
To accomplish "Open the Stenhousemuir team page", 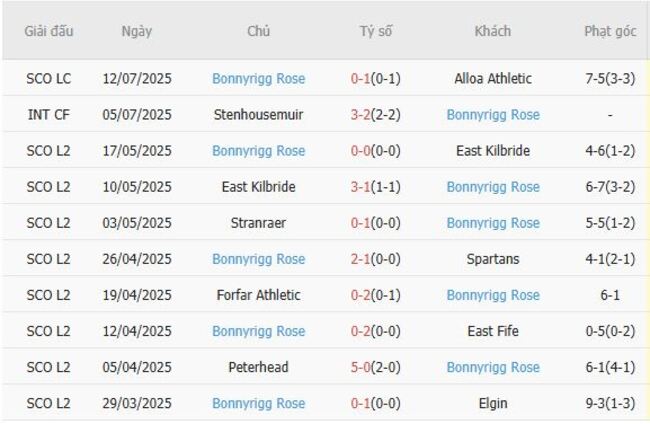I will click(258, 115).
